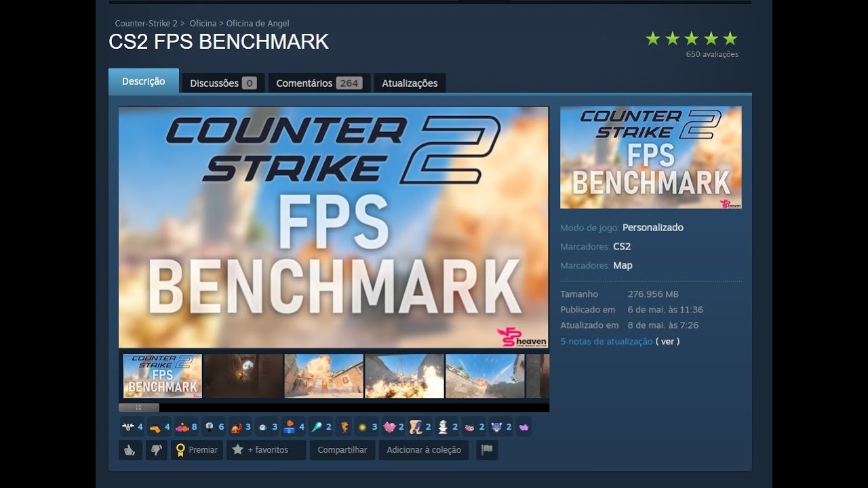
Task: Switch to the Comentários tab
Action: pos(319,83)
